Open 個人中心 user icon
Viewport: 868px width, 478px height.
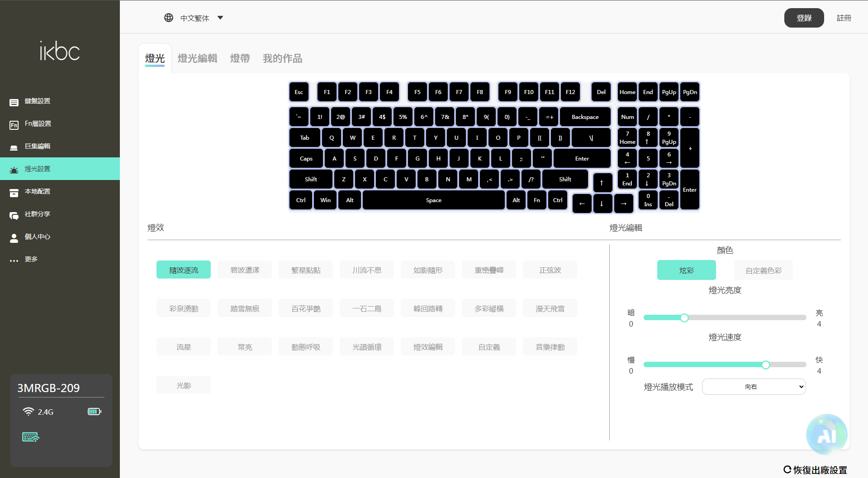[14, 238]
